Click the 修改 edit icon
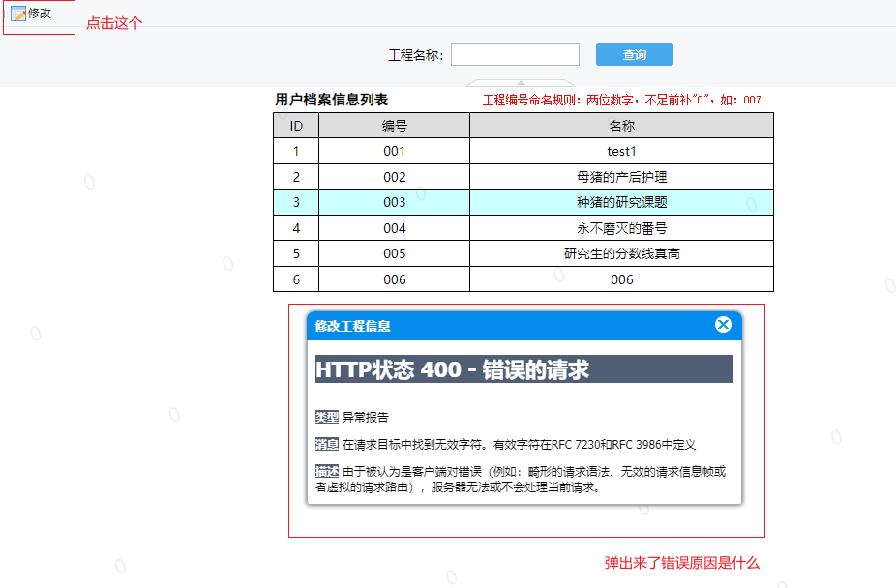 tap(18, 14)
